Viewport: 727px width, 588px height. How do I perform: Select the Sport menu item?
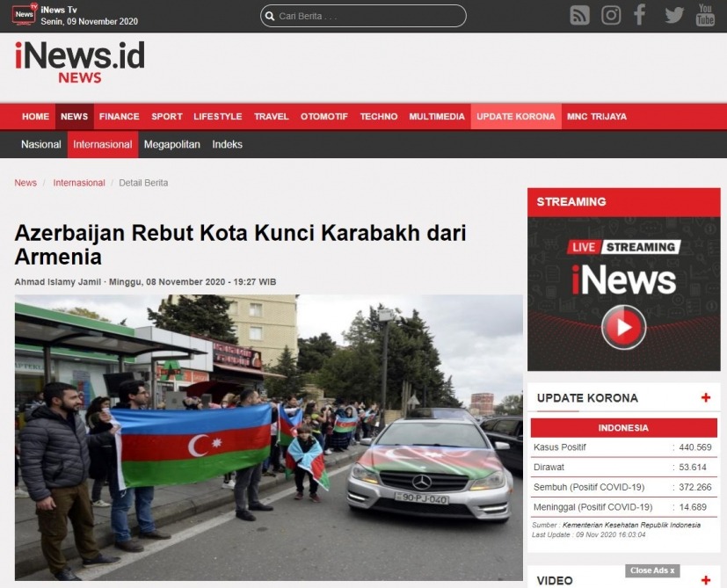click(166, 117)
